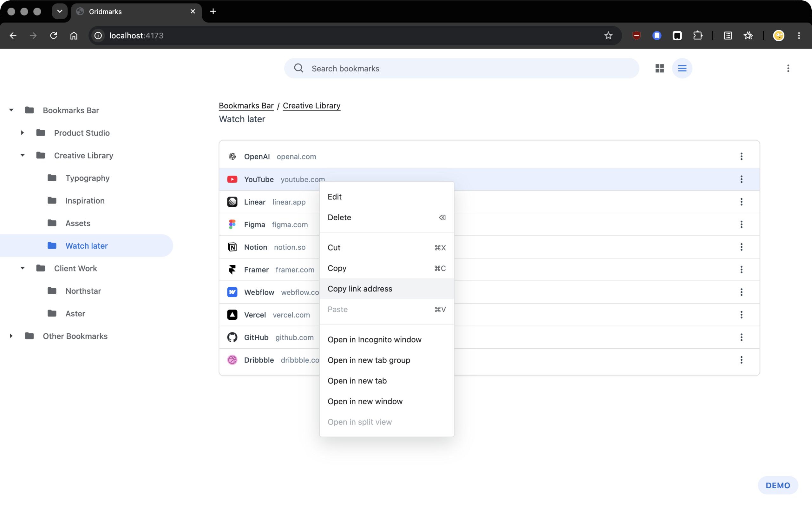Open the reading list side panel icon

pyautogui.click(x=727, y=36)
